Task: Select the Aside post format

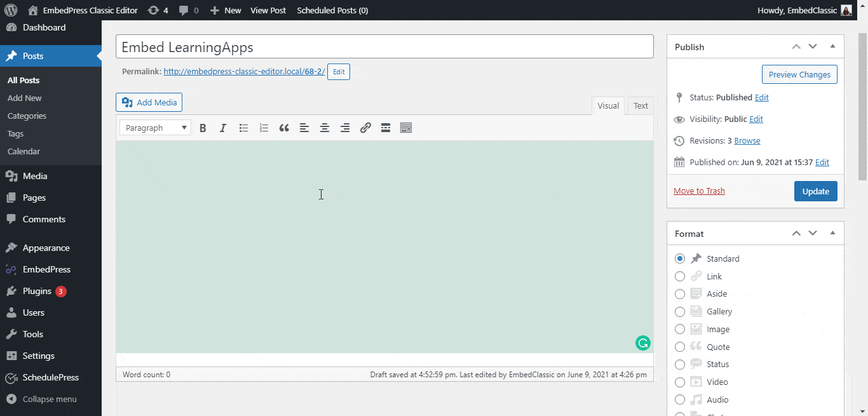Action: (680, 294)
